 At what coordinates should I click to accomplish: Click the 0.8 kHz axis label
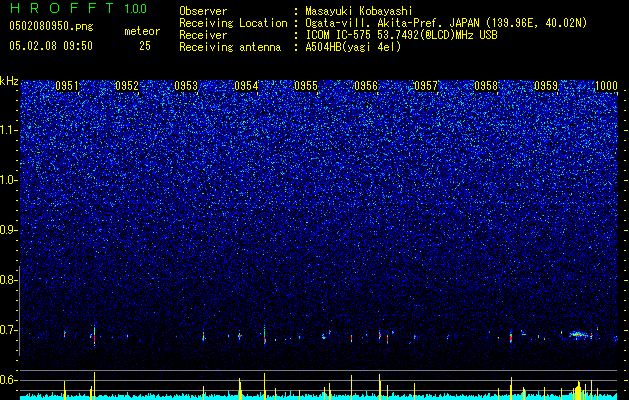[x=8, y=280]
